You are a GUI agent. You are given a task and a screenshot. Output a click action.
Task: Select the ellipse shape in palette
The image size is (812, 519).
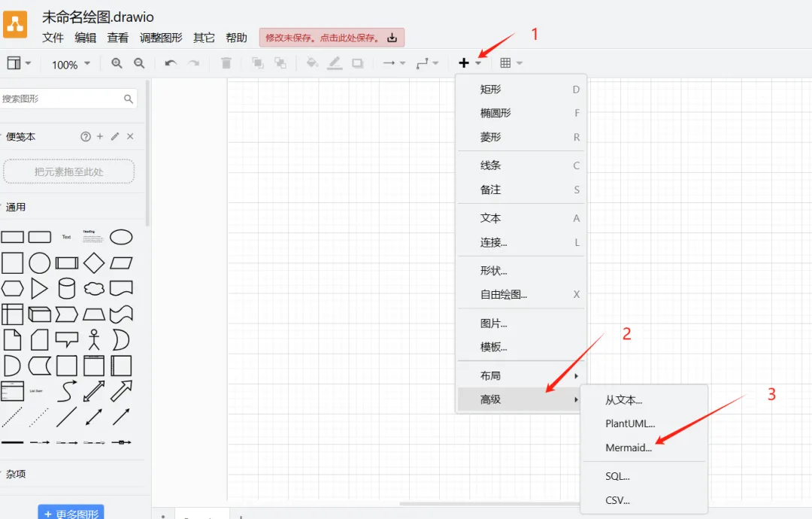pyautogui.click(x=121, y=237)
